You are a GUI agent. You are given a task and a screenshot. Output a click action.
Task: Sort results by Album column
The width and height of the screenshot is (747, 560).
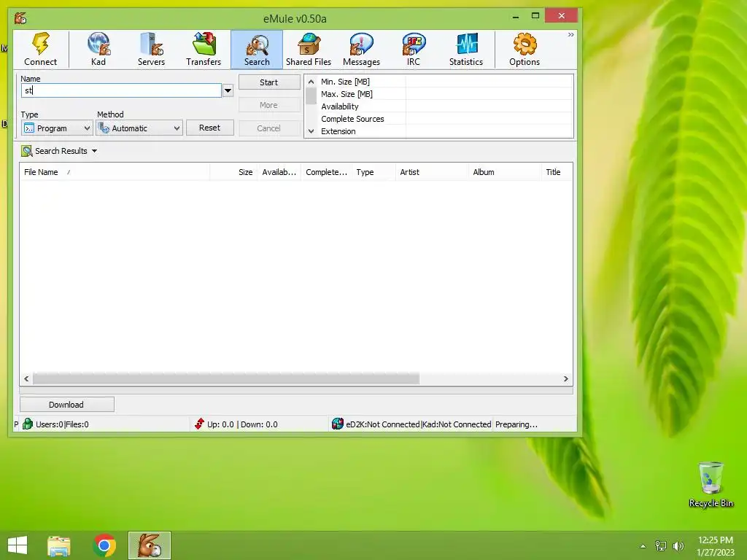click(505, 172)
